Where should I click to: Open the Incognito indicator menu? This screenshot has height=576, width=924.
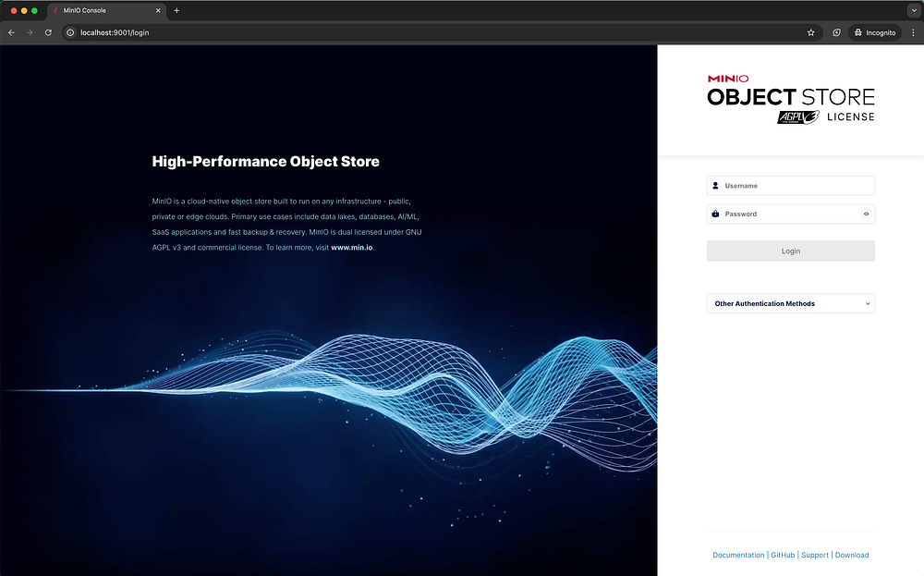[875, 32]
